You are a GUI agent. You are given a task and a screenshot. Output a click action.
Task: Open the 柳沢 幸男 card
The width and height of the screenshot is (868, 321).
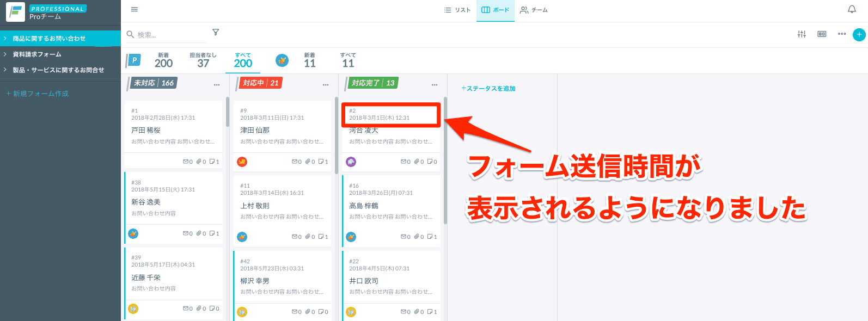tap(283, 285)
